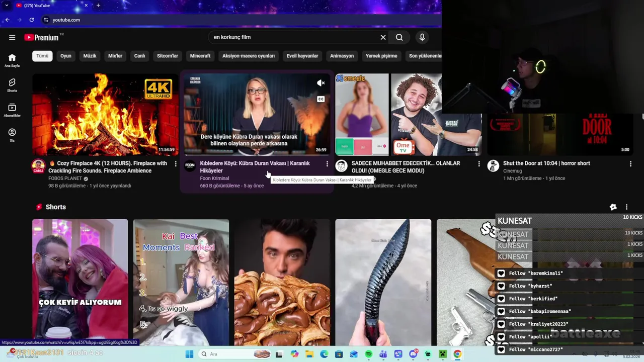
Task: Click the magnifier search button
Action: coord(399,37)
